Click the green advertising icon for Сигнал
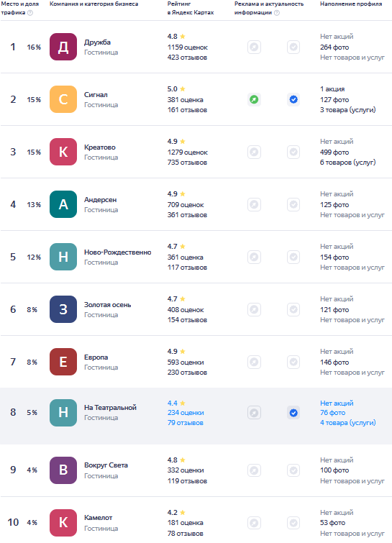Image resolution: width=392 pixels, height=543 pixels. (x=254, y=100)
